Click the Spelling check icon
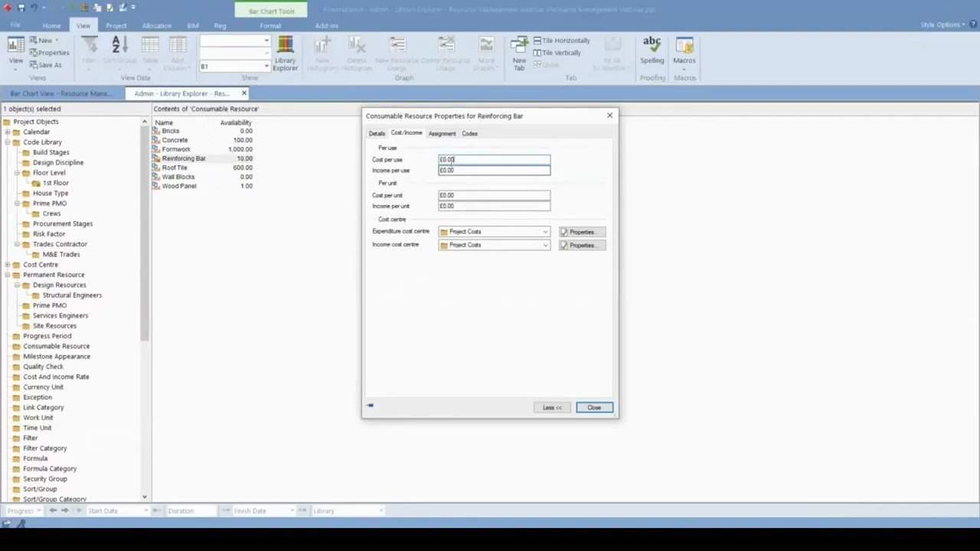This screenshot has height=551, width=980. (652, 51)
